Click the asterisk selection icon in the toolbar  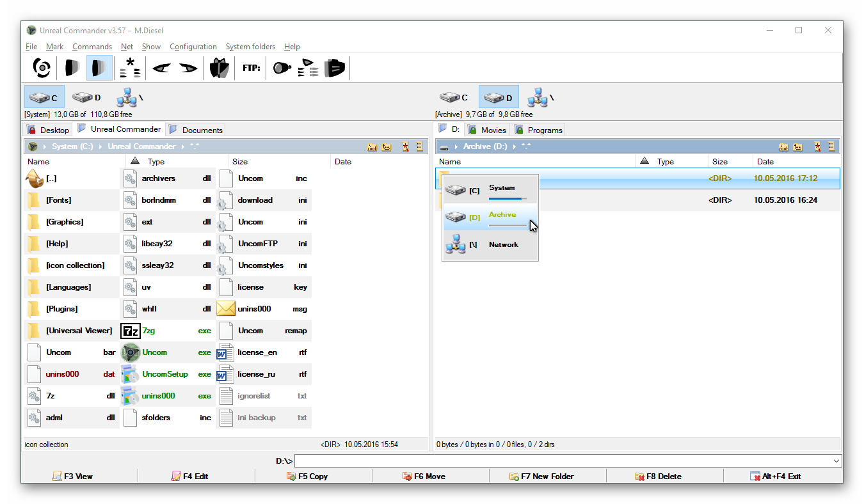coord(130,67)
